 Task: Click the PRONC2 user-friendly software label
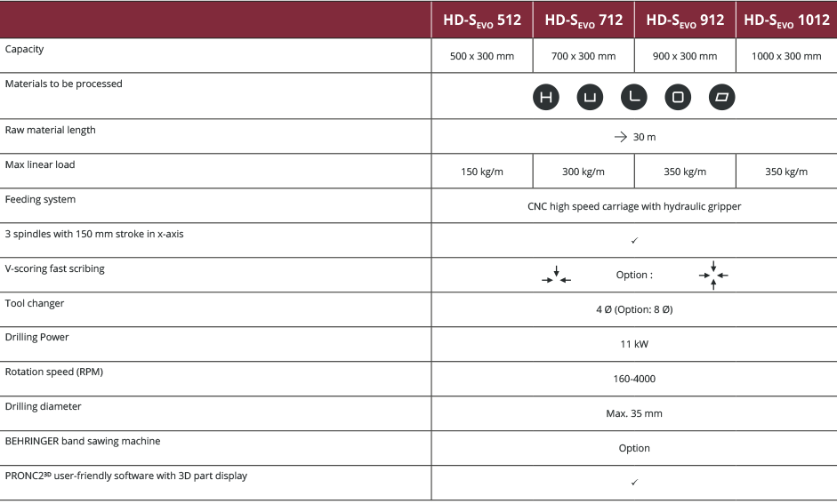(126, 476)
